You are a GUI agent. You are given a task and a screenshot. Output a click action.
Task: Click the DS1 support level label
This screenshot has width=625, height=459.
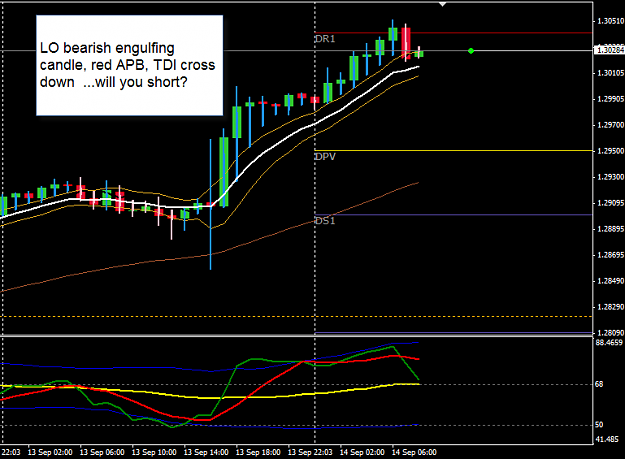point(325,221)
